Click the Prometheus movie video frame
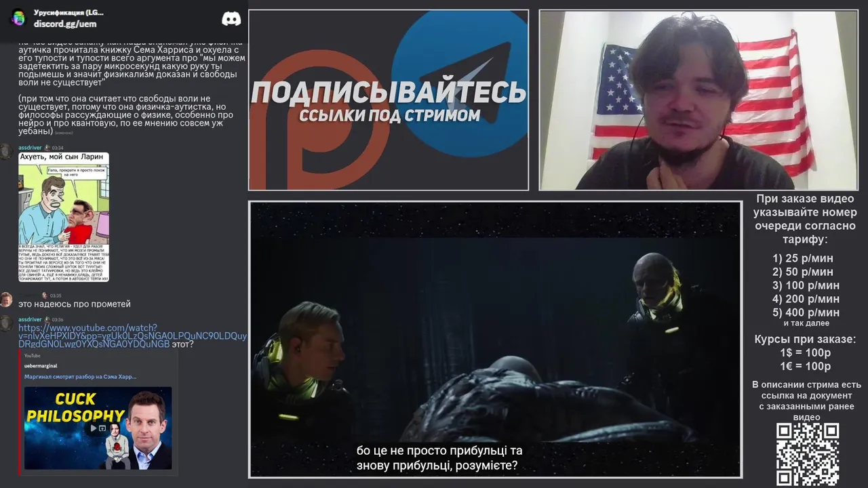Viewport: 868px width, 488px height. [x=495, y=339]
